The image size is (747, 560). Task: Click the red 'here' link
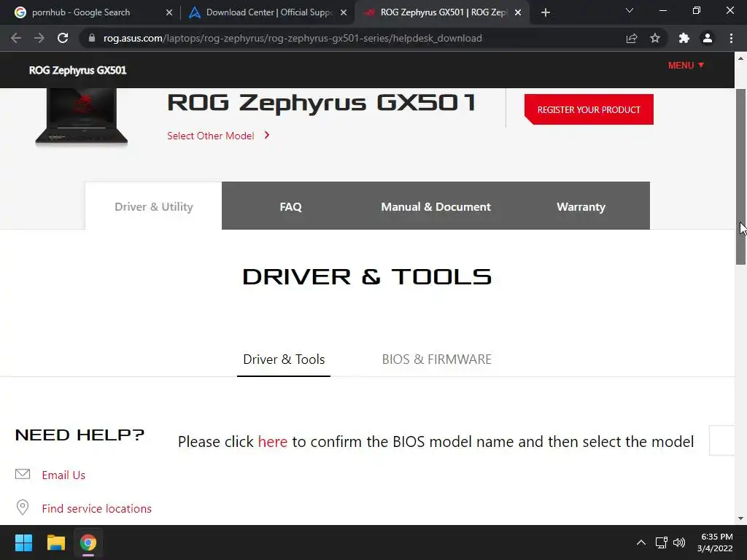pos(273,441)
